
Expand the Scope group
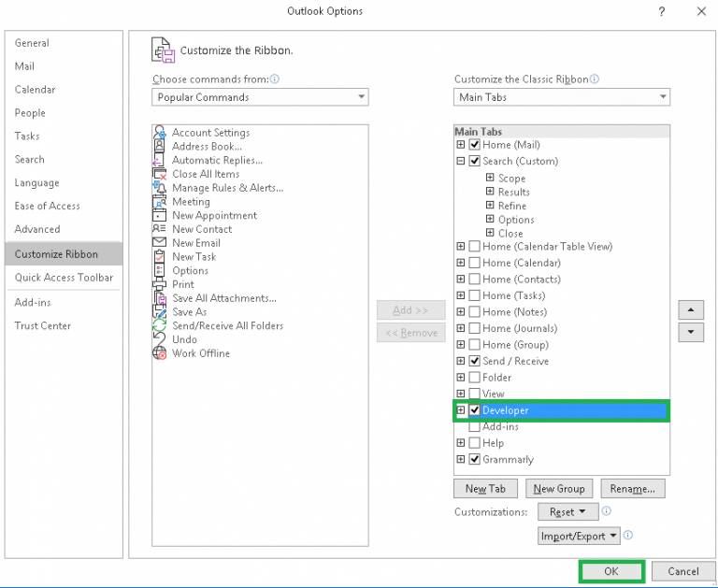pos(490,178)
